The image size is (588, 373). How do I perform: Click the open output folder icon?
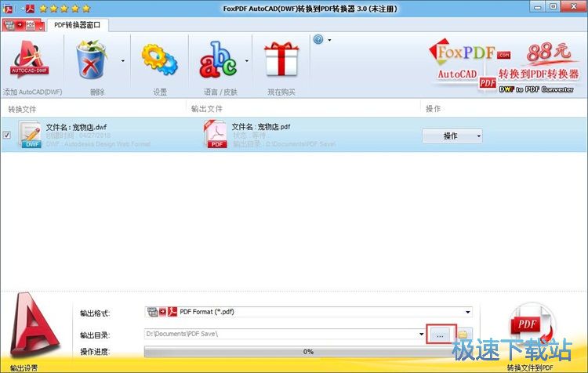pyautogui.click(x=463, y=334)
